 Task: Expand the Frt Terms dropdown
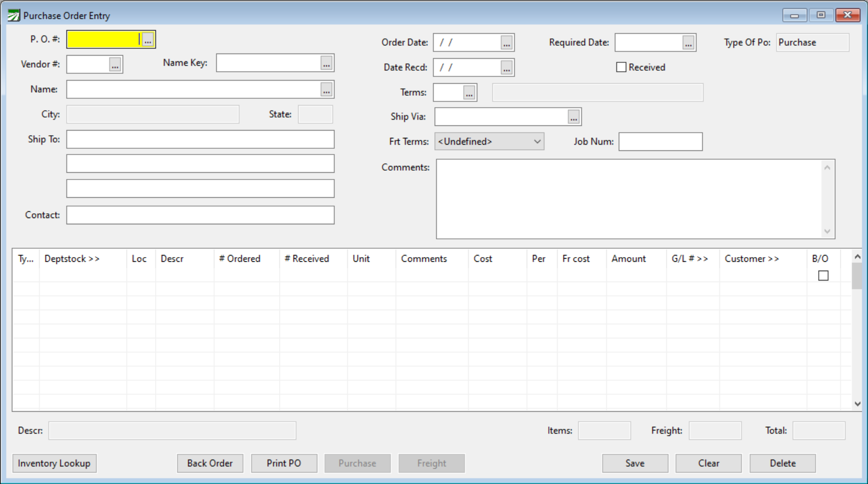(537, 142)
